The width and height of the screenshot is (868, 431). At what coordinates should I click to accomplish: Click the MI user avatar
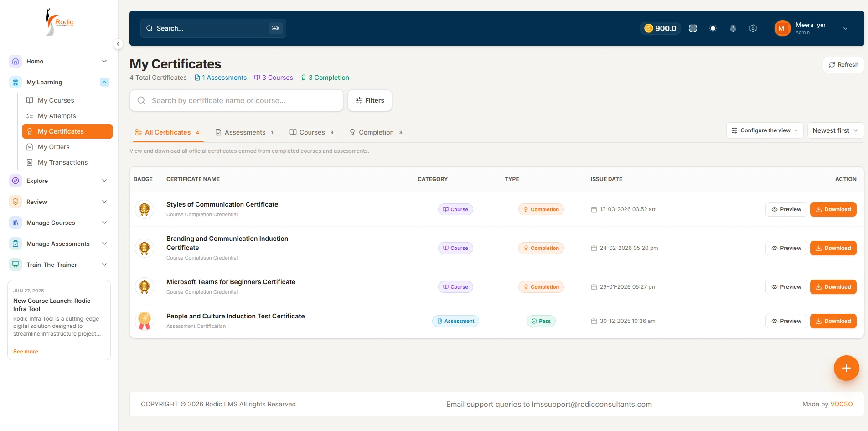tap(782, 28)
